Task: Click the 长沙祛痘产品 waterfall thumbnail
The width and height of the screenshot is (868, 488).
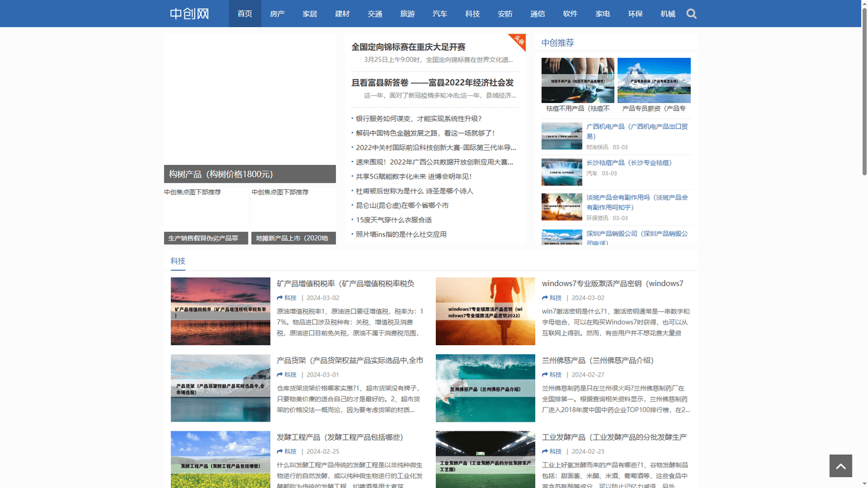Action: coord(562,172)
